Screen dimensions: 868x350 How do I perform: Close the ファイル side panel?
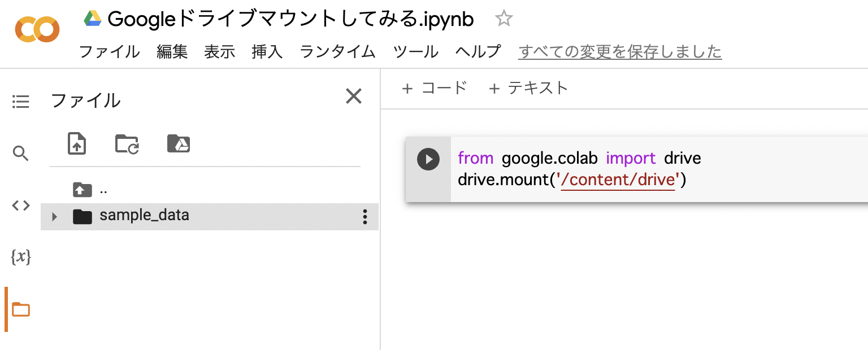click(x=354, y=97)
